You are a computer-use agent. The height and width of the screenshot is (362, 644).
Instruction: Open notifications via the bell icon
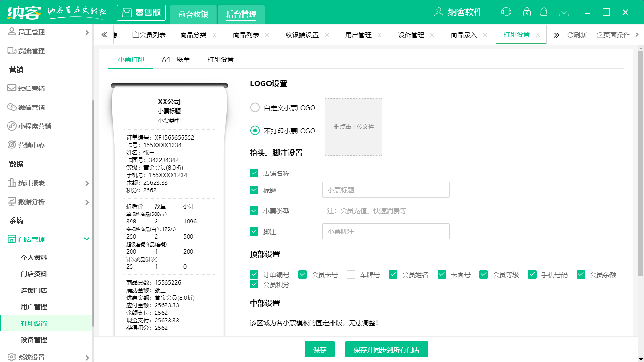[x=544, y=11]
